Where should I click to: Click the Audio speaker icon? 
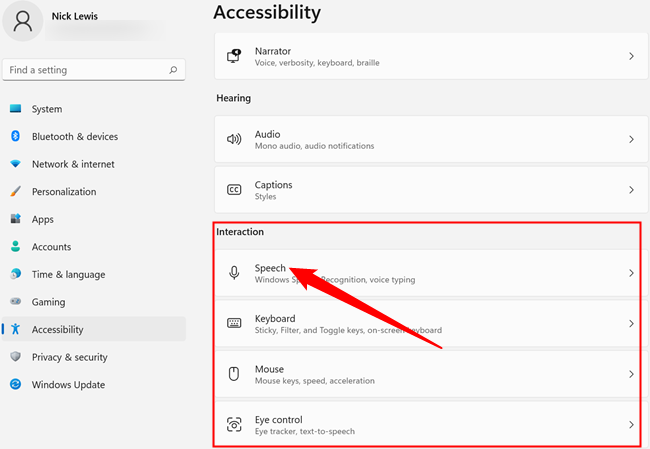click(x=234, y=139)
